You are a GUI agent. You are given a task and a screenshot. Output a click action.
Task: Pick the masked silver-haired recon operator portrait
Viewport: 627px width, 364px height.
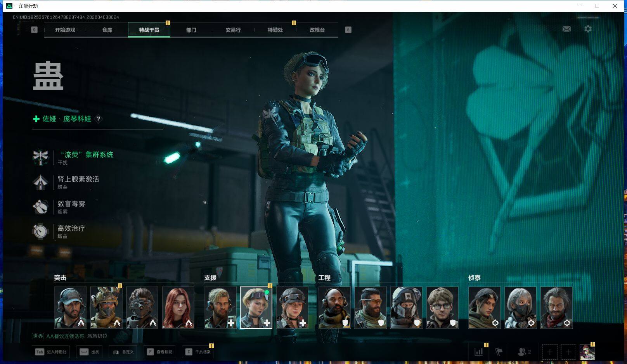click(520, 308)
